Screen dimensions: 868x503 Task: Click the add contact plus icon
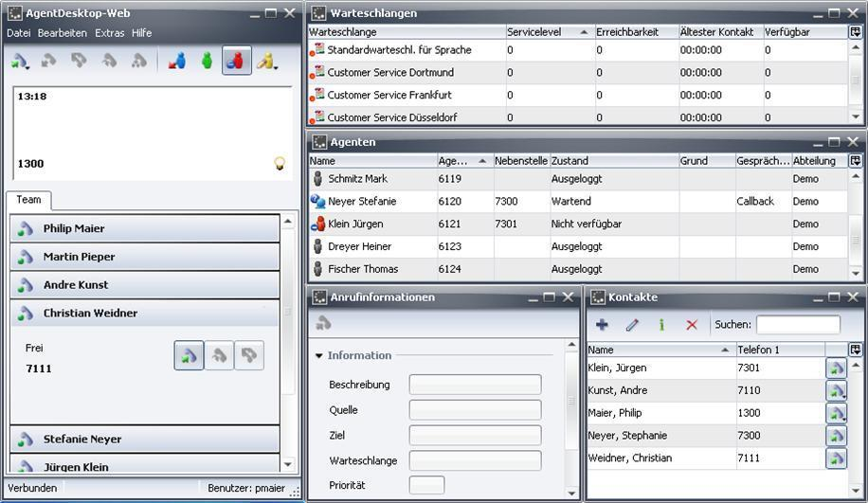[602, 325]
